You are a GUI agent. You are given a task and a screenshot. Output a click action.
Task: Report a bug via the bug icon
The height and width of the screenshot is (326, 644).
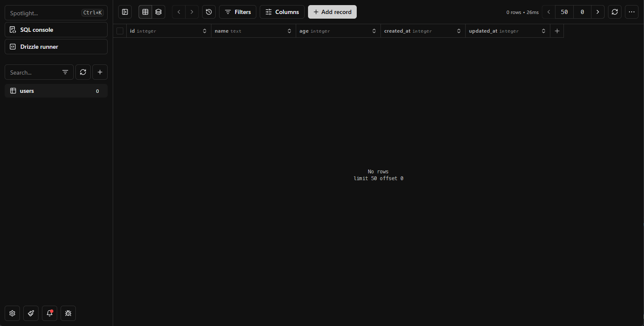click(x=68, y=313)
